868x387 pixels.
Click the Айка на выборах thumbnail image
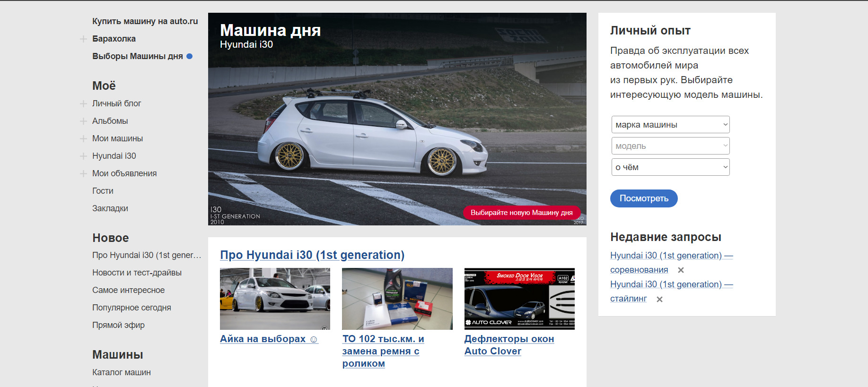point(275,299)
